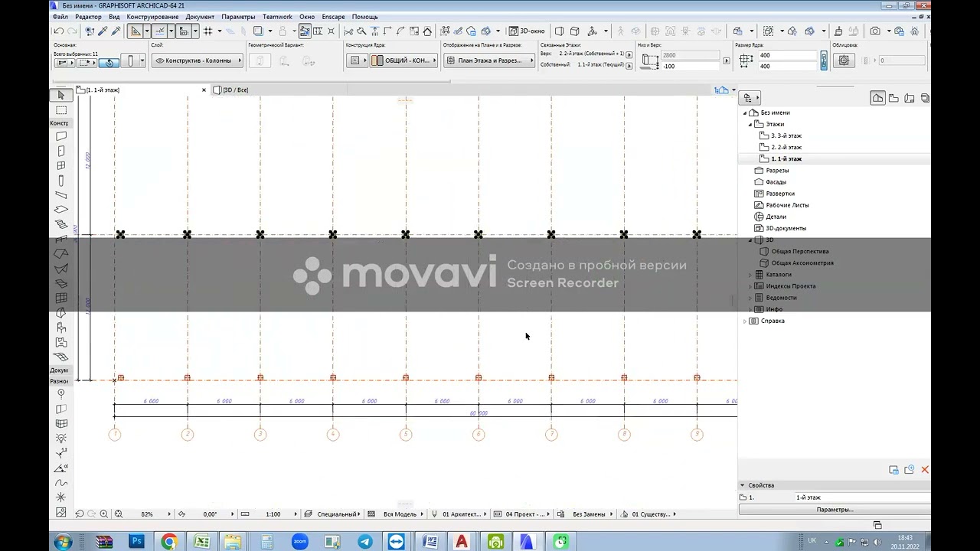Click the bottom offset field -100
This screenshot has width=980, height=551.
(689, 67)
